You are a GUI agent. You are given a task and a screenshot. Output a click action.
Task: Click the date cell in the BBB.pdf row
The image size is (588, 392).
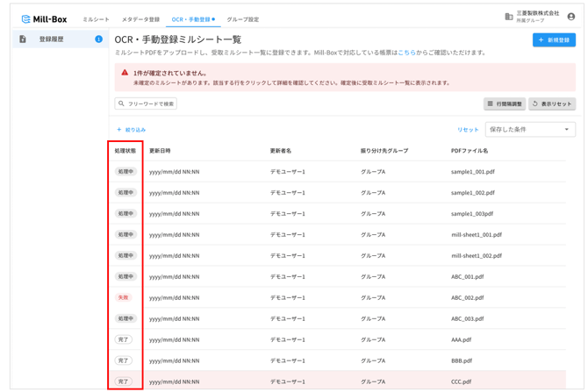(175, 360)
